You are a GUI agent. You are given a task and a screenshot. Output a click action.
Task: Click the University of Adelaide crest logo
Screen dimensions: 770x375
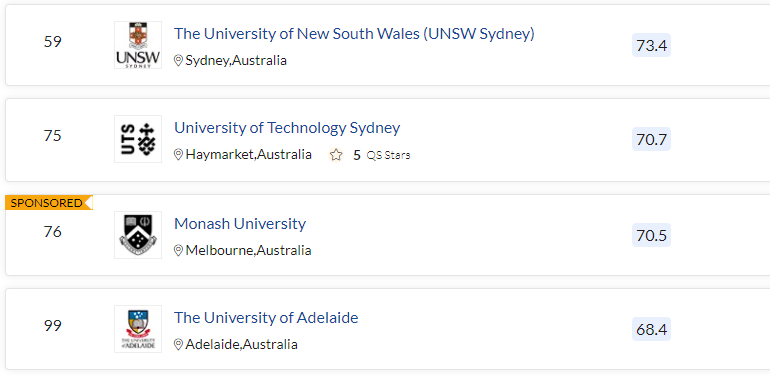(138, 329)
